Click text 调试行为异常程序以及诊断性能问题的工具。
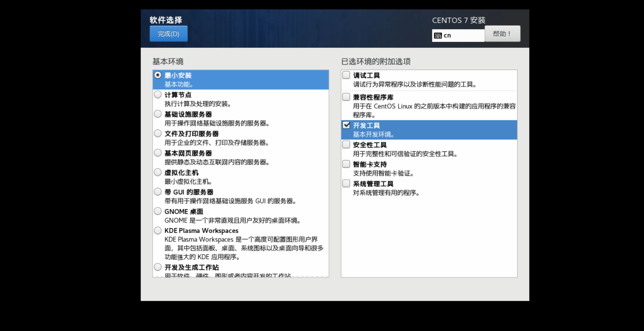 coord(415,85)
